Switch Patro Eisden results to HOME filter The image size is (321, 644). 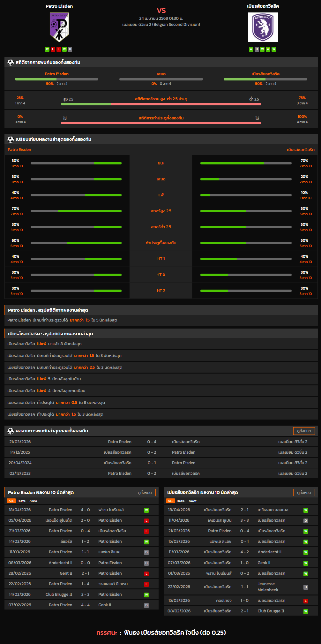tap(22, 501)
